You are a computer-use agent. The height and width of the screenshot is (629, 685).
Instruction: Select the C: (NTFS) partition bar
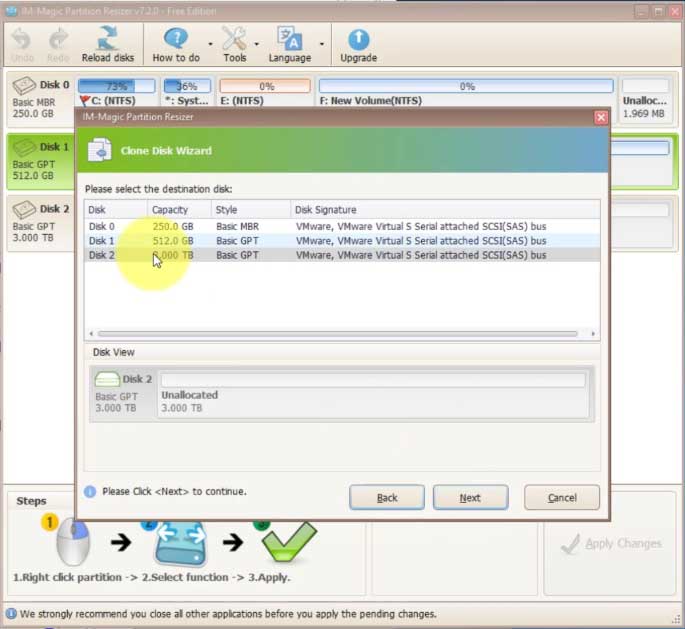116,86
